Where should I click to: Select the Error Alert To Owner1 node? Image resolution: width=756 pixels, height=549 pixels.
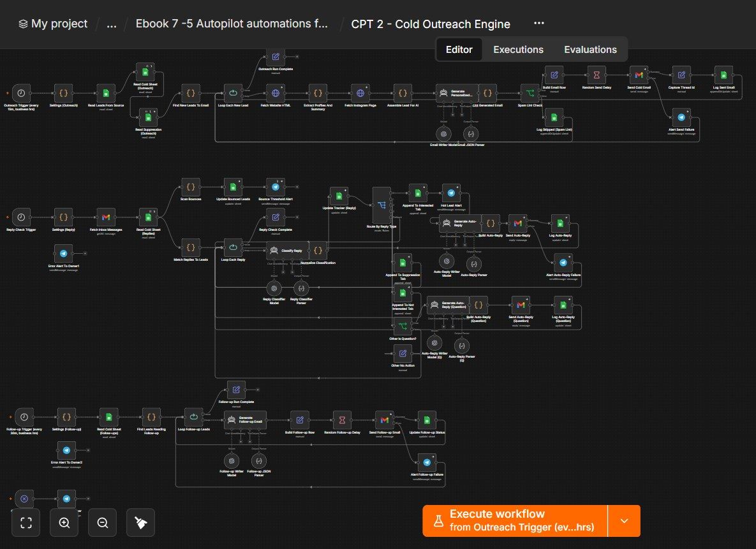pyautogui.click(x=64, y=254)
